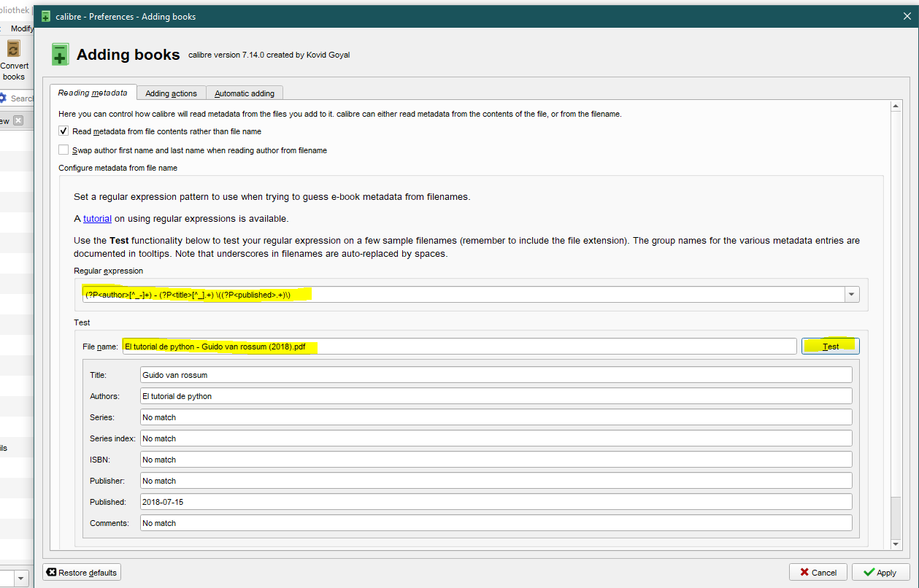Viewport: 919px width, 588px height.
Task: Click the blue gear icon beside Search
Action: click(3, 98)
